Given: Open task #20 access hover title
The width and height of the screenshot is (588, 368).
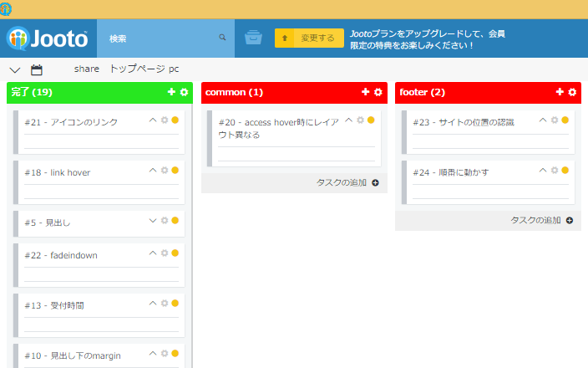Looking at the screenshot, I should [279, 129].
